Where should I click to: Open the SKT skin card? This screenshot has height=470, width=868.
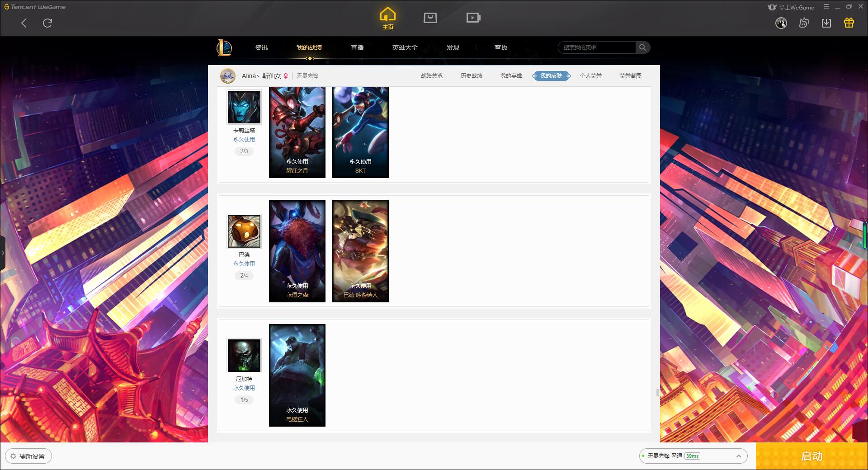[360, 132]
